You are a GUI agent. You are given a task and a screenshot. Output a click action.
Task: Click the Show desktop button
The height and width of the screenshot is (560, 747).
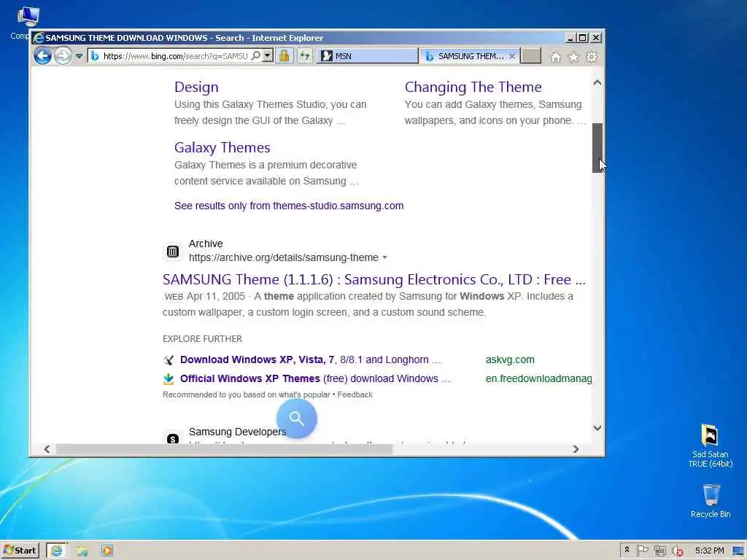pos(739,551)
